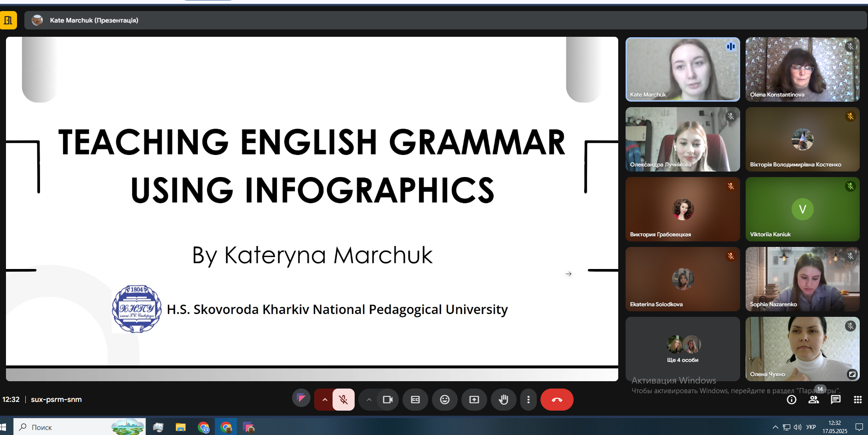Click the Windows Start button
Screen dimensions: 868x435
coord(4,427)
